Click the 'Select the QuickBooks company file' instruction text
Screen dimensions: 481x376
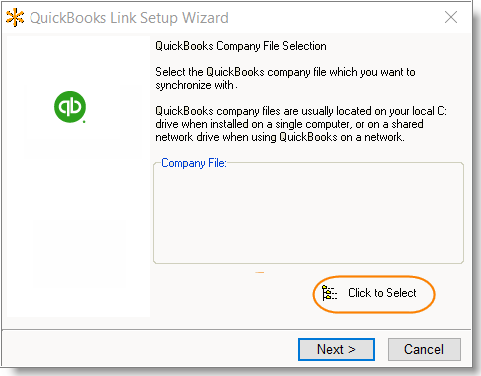(285, 78)
